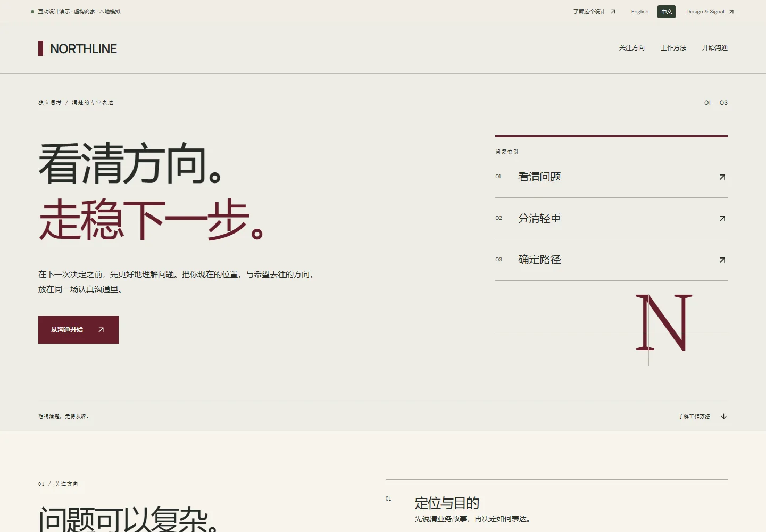Click the 01 — 03 page counter

pyautogui.click(x=716, y=103)
